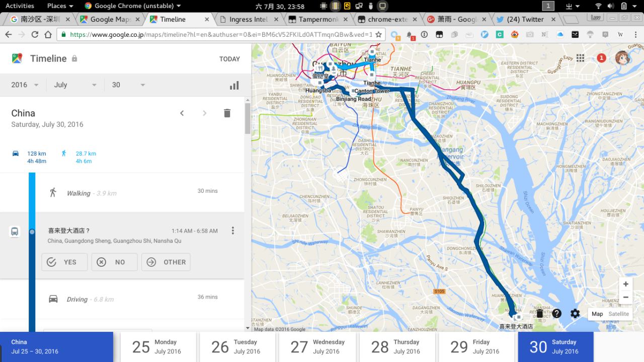Open the Chrome home page button
644x362 pixels.
[48, 35]
